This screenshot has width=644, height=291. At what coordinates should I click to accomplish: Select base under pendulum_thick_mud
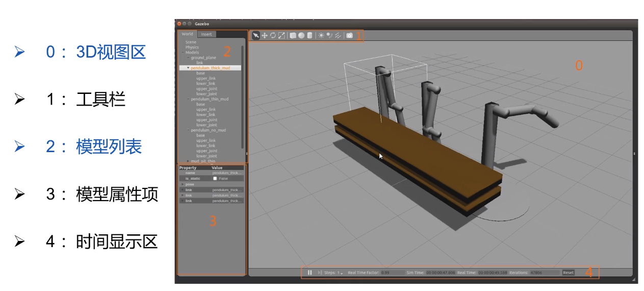coord(200,73)
